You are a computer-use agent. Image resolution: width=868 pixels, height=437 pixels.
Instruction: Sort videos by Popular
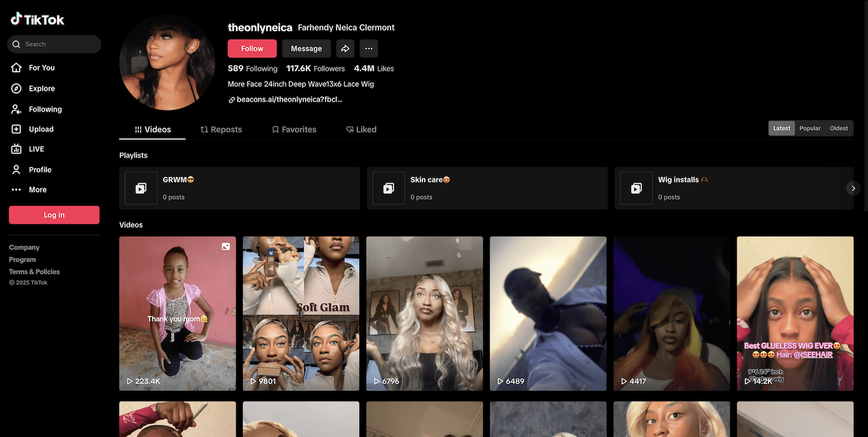[810, 128]
